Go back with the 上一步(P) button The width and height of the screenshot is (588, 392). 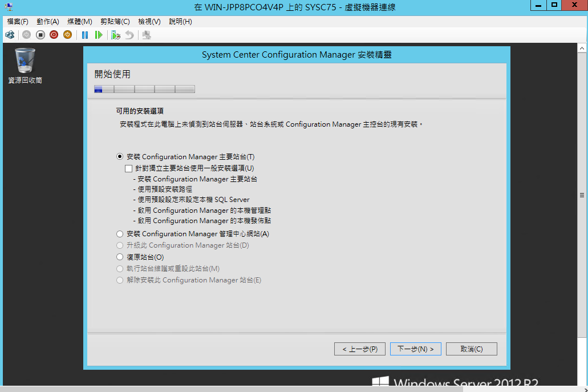coord(360,349)
